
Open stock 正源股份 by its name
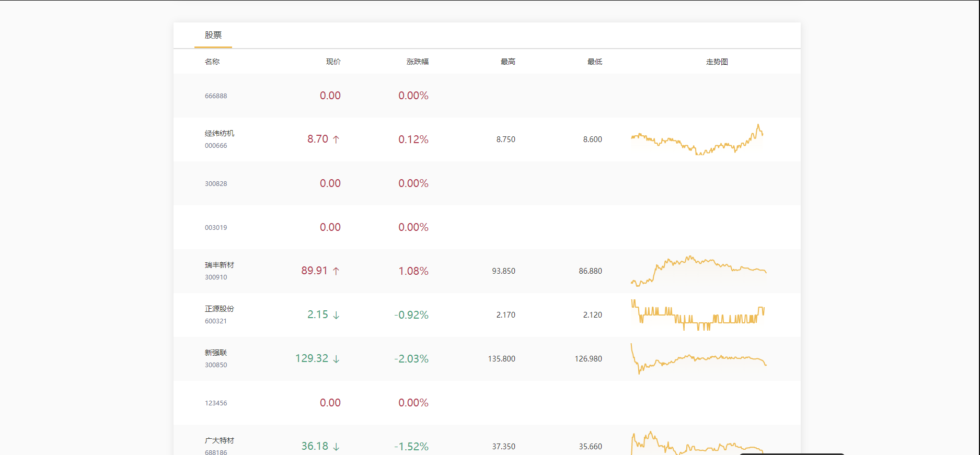tap(220, 309)
